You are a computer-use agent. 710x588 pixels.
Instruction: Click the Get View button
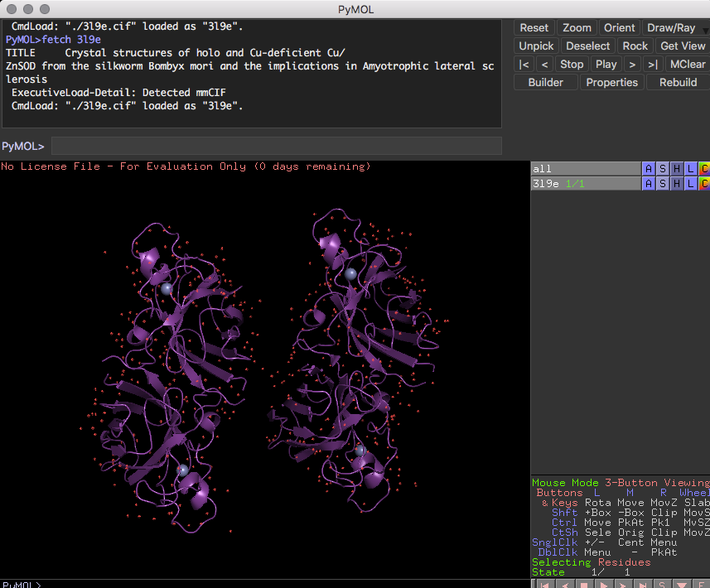[683, 46]
